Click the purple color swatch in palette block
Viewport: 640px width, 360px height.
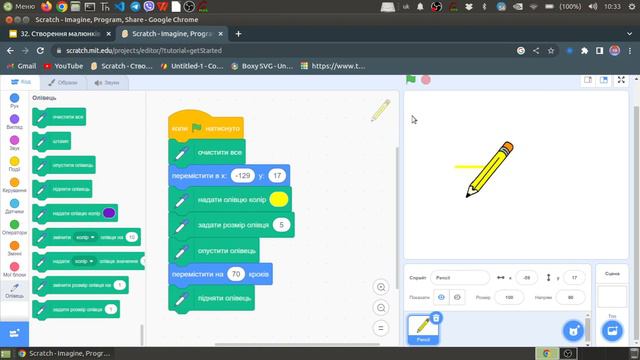pos(109,213)
